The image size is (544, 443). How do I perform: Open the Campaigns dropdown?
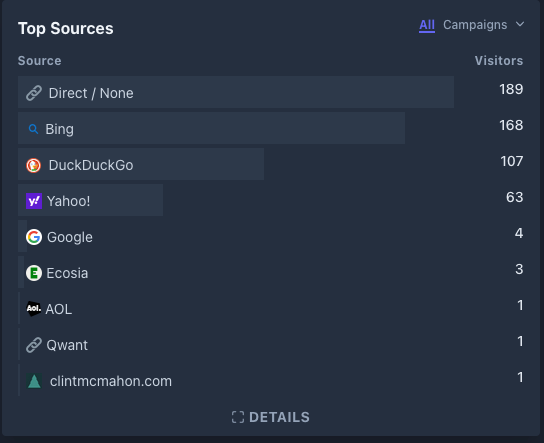tap(475, 25)
